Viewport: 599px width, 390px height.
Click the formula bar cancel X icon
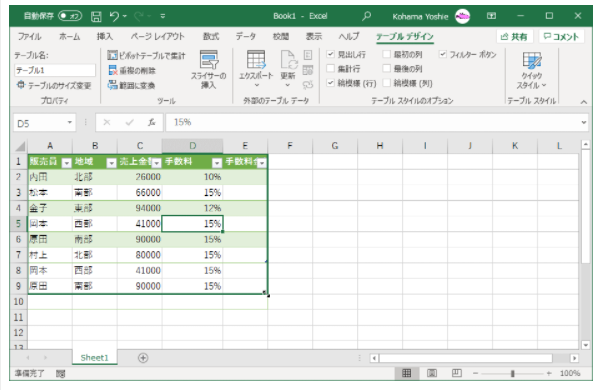(x=107, y=123)
